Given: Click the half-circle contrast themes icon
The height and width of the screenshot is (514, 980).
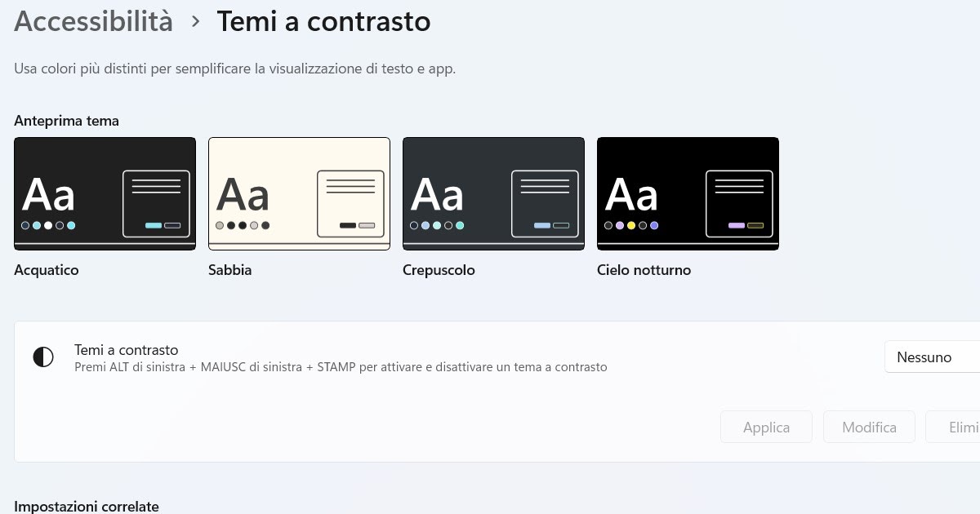Looking at the screenshot, I should click(42, 357).
